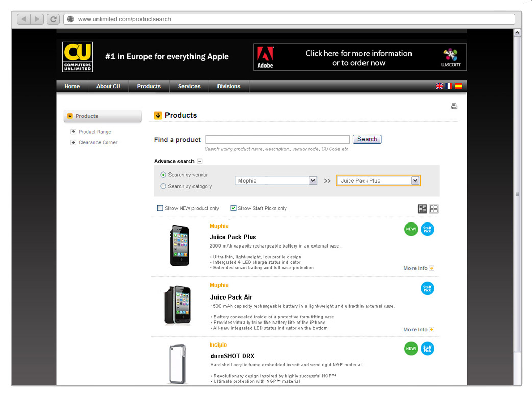Click the Search button
The width and height of the screenshot is (532, 396).
pos(367,139)
